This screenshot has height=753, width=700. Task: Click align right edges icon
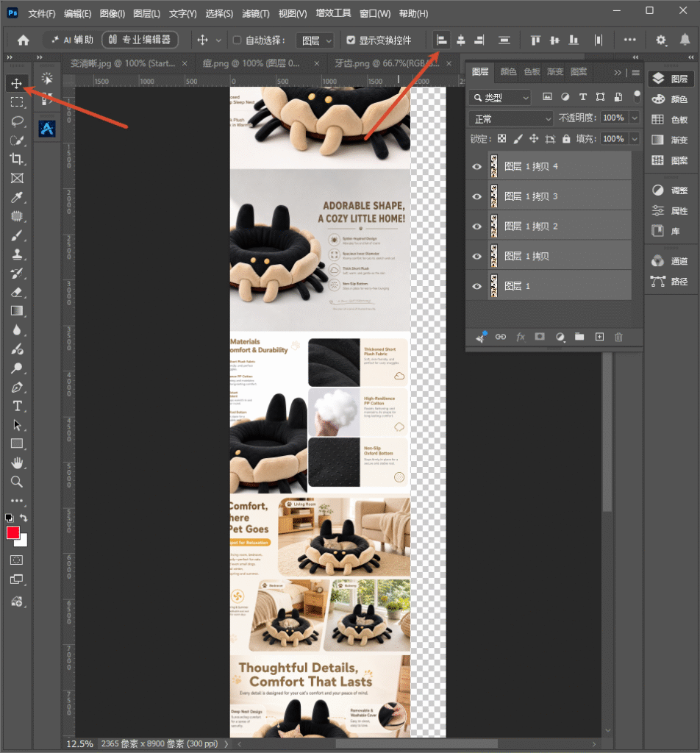pyautogui.click(x=479, y=40)
